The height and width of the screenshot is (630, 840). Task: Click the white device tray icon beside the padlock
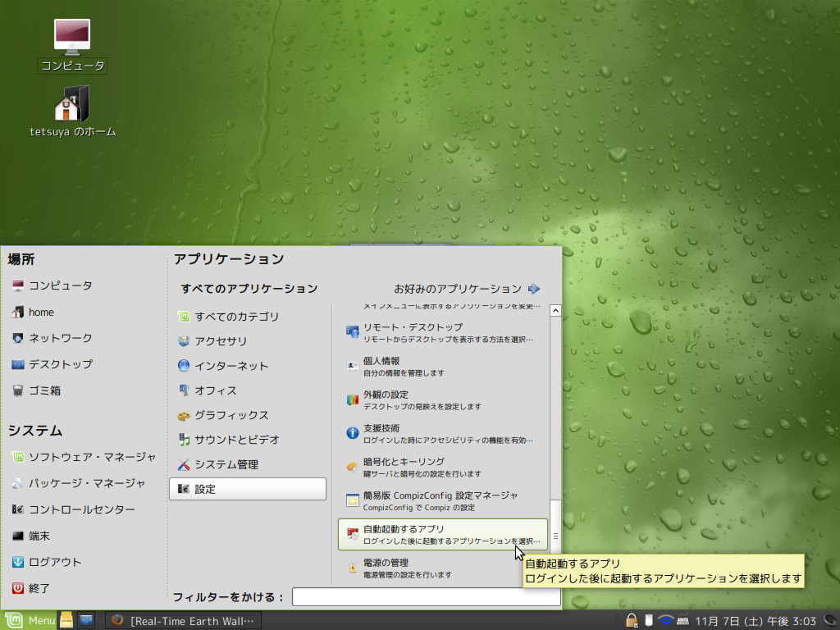648,620
